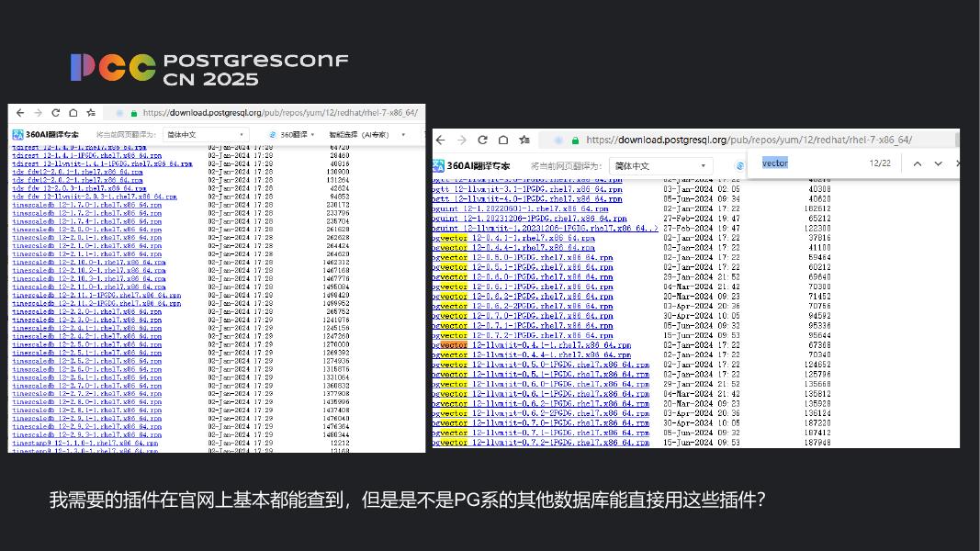Open pguint_12-1.20231206-1PGDG rpm link
This screenshot has width=980, height=551.
coord(529,219)
